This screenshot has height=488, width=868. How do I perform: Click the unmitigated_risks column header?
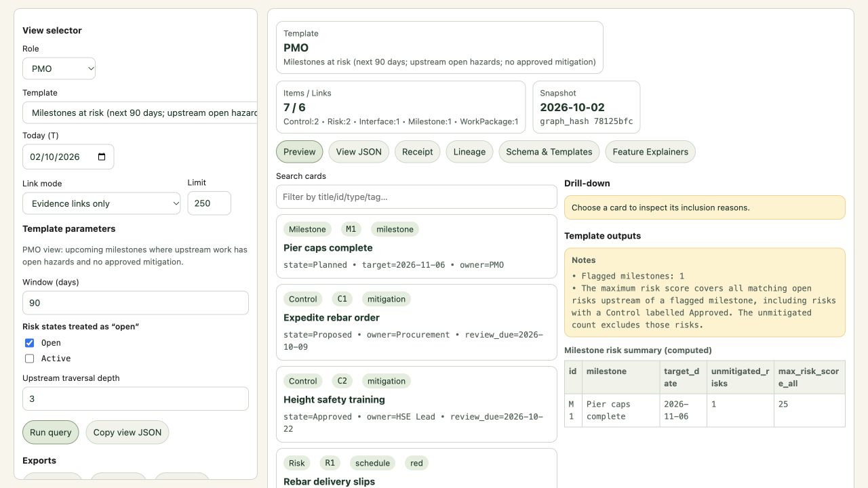740,378
